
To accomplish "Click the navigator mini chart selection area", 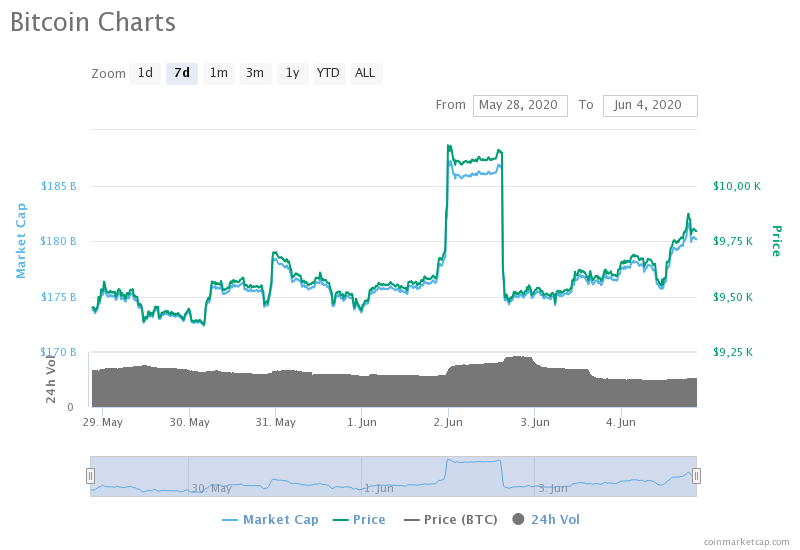I will coord(393,476).
